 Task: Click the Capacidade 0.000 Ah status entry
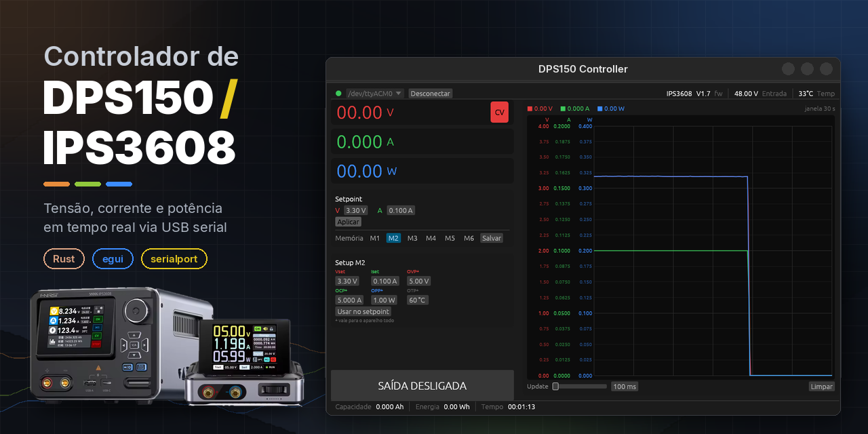pos(370,407)
